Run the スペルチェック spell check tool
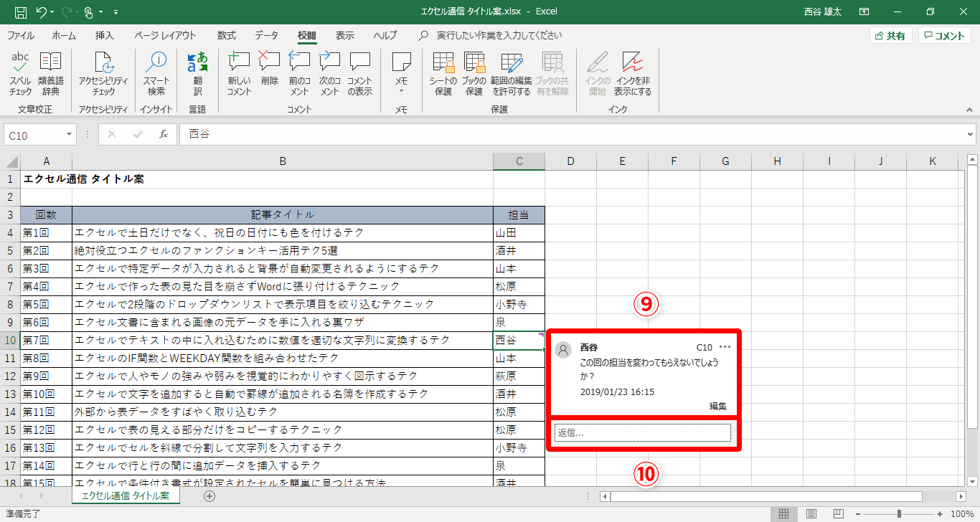The width and height of the screenshot is (980, 522). (20, 74)
